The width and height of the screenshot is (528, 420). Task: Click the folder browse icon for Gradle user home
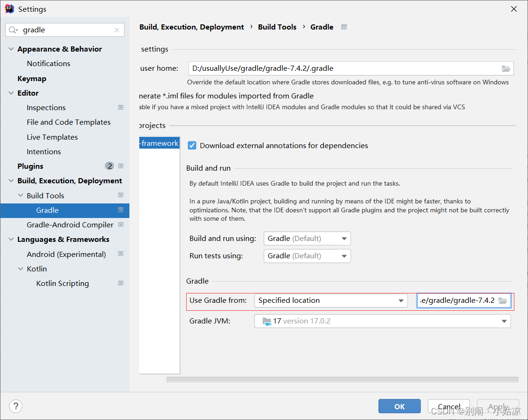coord(506,68)
